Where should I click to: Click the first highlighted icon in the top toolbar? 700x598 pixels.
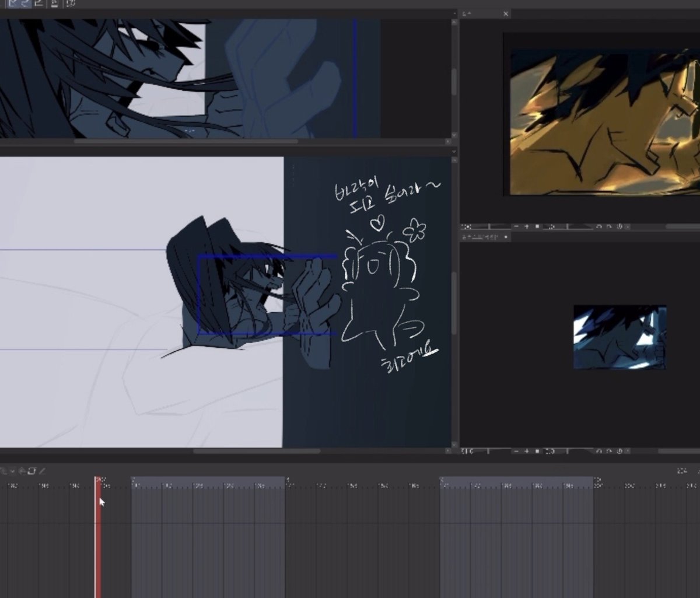click(x=13, y=4)
